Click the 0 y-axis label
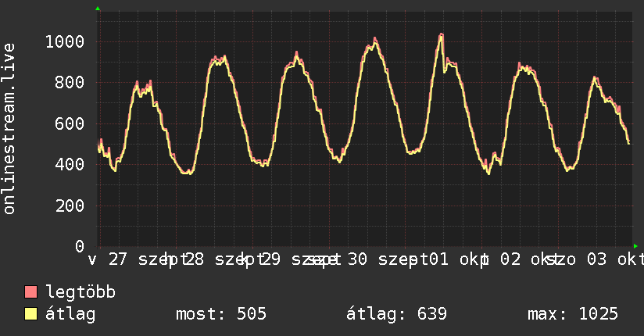 click(80, 246)
